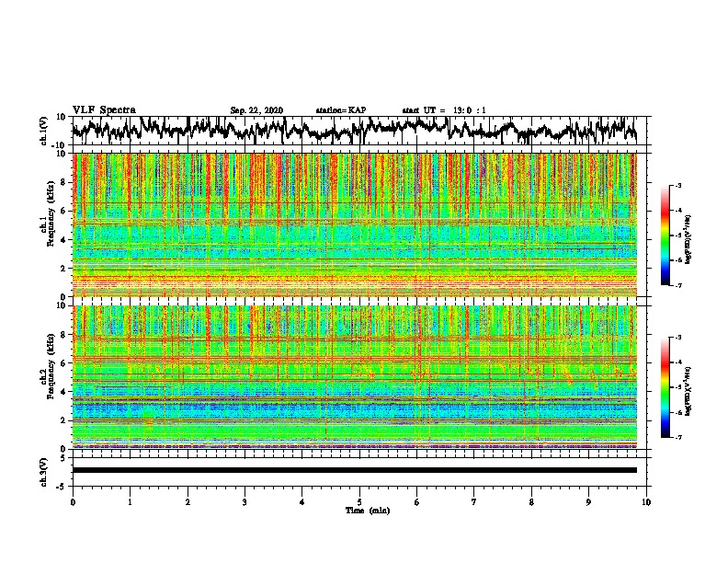Click the 'ch.1(V)' axis label
This screenshot has width=728, height=563.
pos(44,131)
